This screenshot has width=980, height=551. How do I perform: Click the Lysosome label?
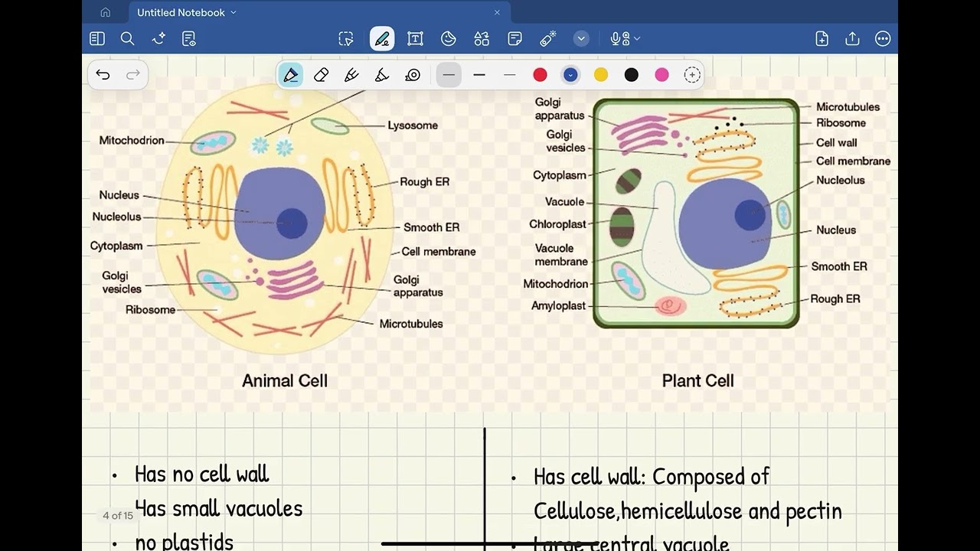[x=413, y=126]
